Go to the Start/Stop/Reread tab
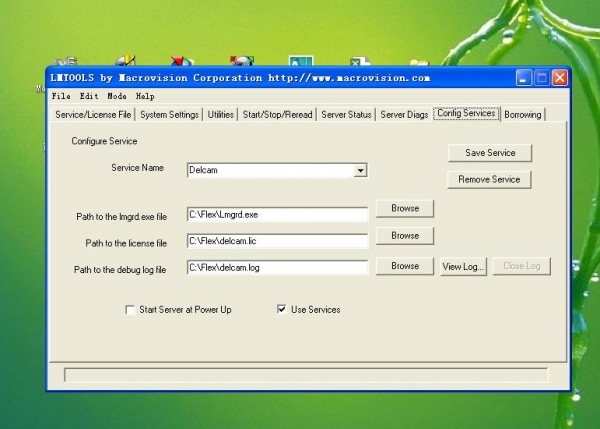Viewport: 600px width, 429px height. point(276,115)
